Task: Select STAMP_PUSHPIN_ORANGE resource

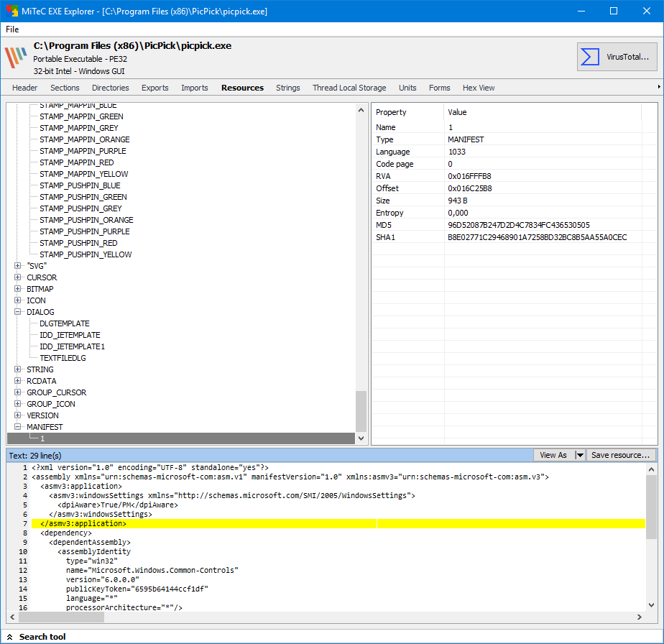Action: pyautogui.click(x=86, y=220)
